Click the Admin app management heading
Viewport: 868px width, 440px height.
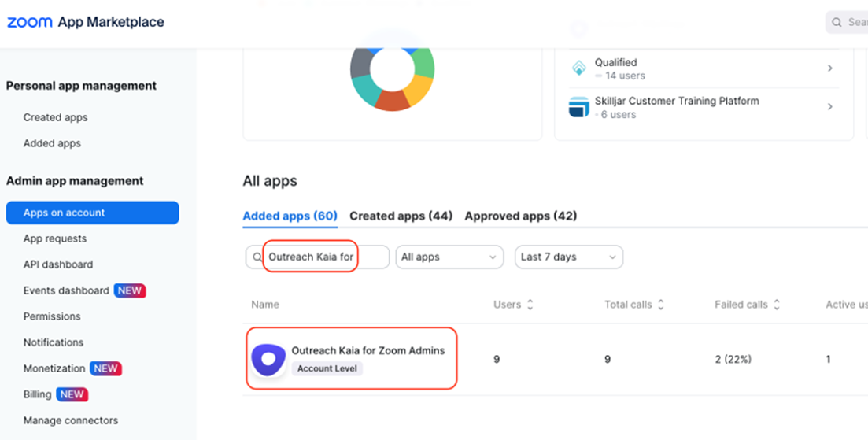[75, 181]
